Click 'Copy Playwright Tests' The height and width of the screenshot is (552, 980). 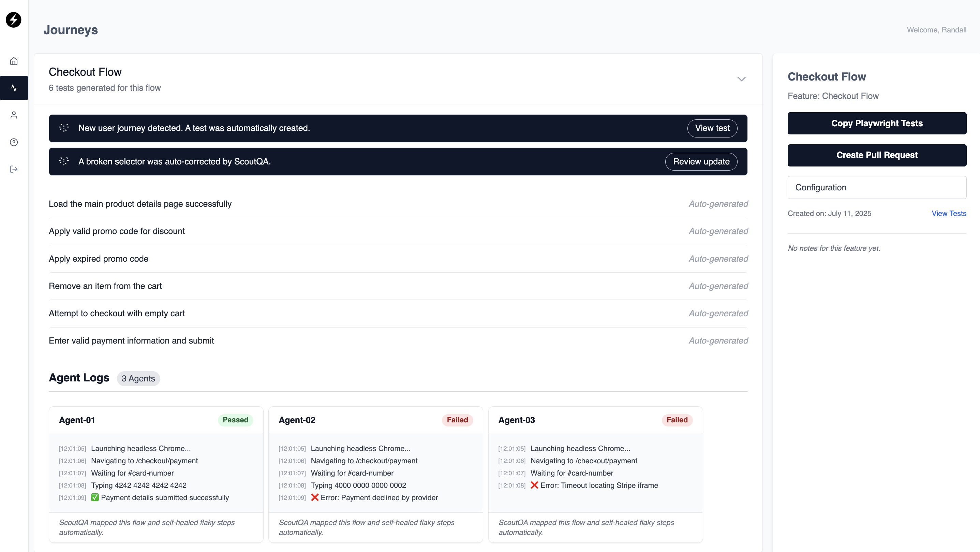(877, 123)
